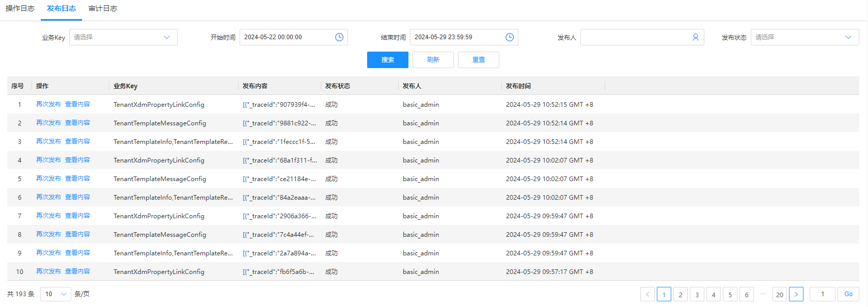This screenshot has height=307, width=868.
Task: Click the 重置 button
Action: 479,60
